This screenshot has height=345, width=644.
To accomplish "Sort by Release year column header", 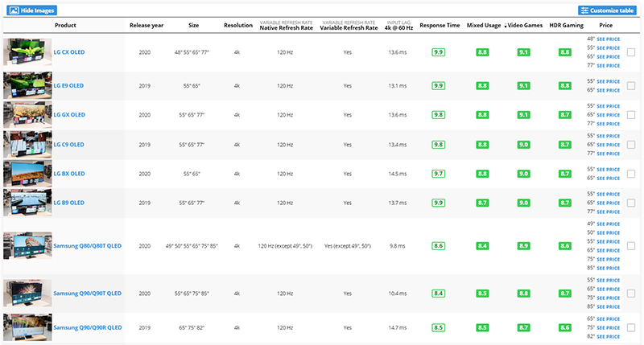I will click(x=147, y=25).
